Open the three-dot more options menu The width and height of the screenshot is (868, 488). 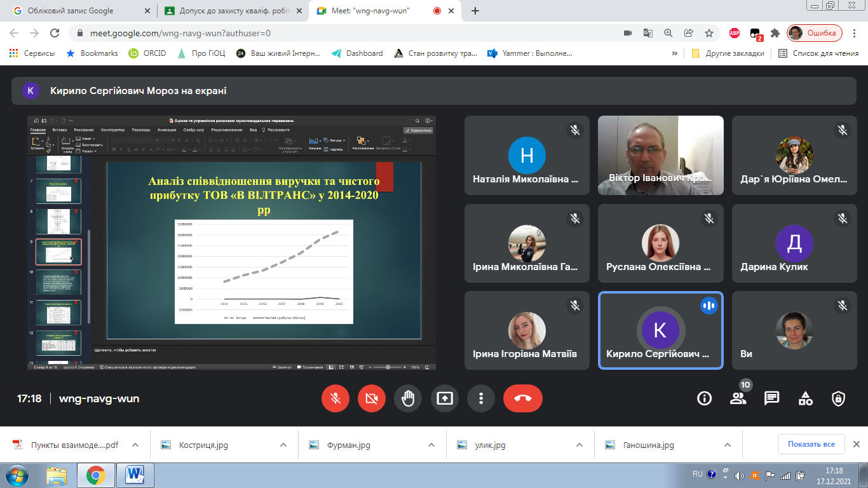coord(481,398)
